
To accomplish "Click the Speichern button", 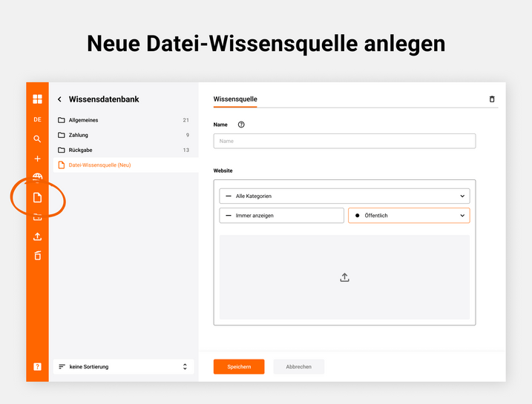I will tap(239, 367).
